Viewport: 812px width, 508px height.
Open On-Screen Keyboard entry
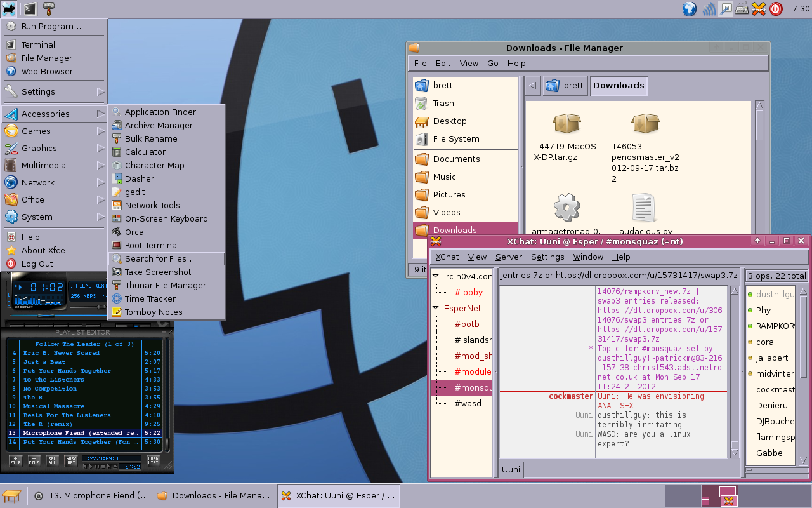(167, 218)
